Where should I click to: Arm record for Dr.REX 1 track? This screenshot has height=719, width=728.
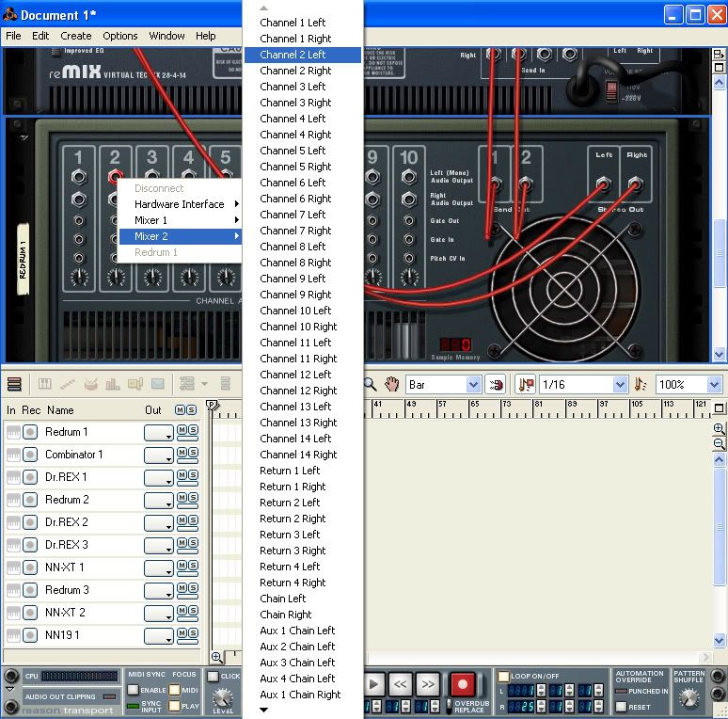tap(30, 477)
